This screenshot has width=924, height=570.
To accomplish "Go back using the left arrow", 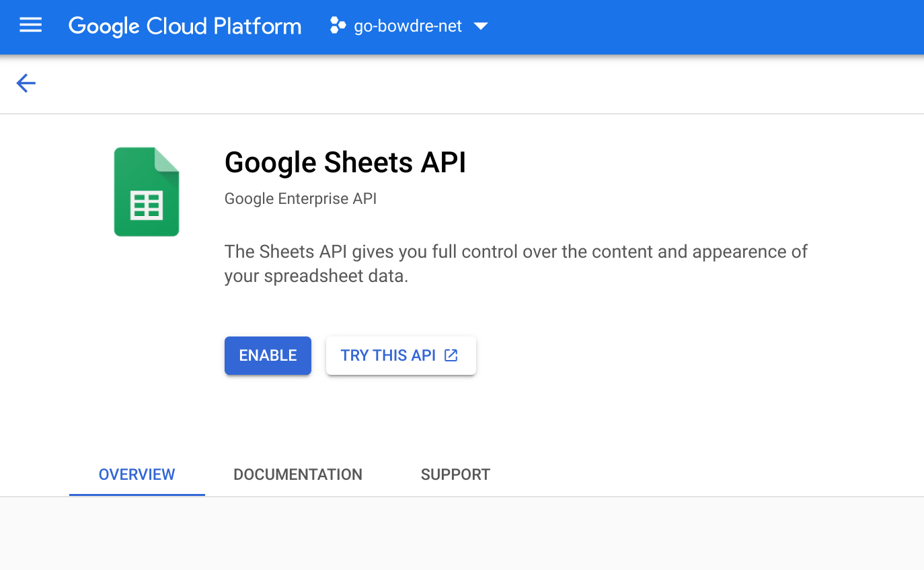I will pyautogui.click(x=26, y=83).
